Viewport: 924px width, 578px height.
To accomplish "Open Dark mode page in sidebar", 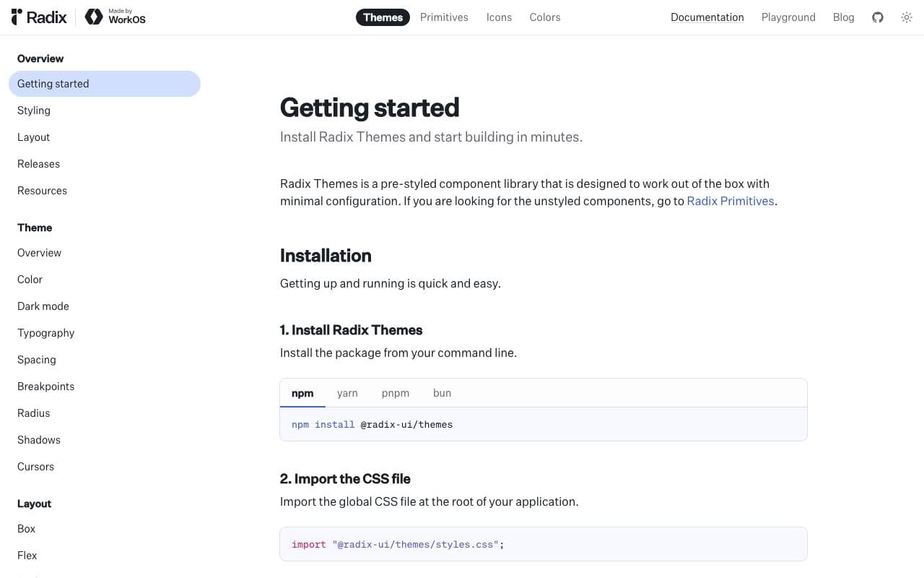I will click(105, 306).
